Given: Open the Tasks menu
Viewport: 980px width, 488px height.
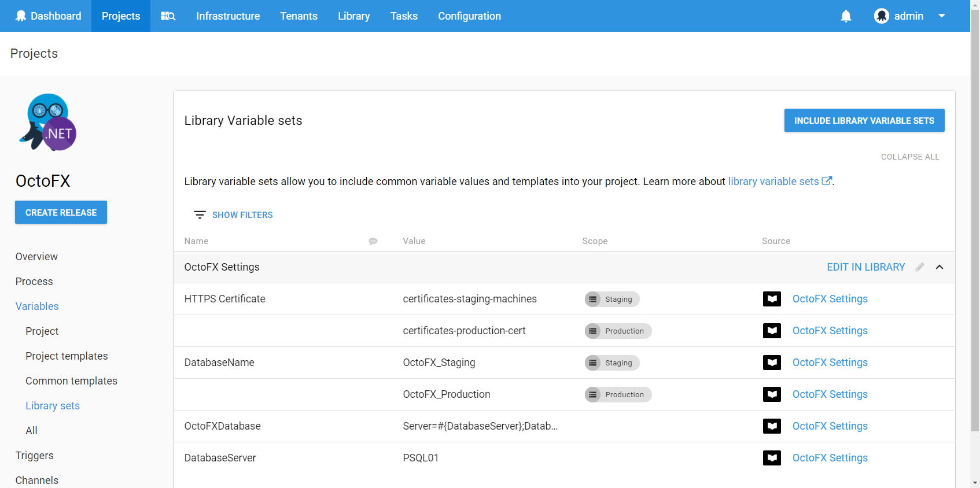Looking at the screenshot, I should [404, 16].
